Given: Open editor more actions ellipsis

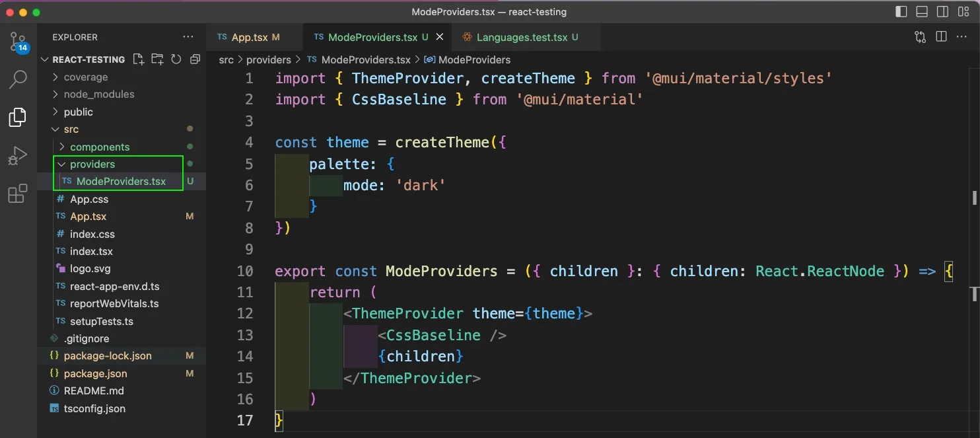Looking at the screenshot, I should click(x=962, y=37).
